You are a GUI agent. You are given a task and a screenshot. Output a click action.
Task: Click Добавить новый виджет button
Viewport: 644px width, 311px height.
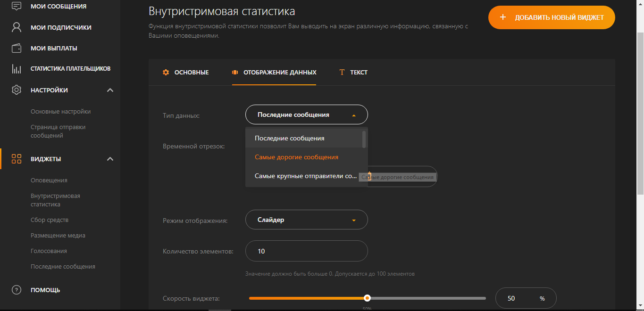pos(552,17)
